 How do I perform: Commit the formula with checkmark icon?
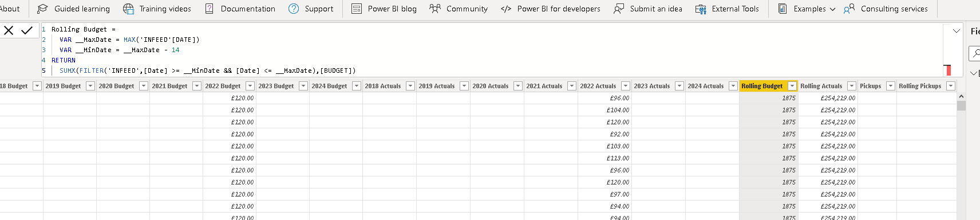pyautogui.click(x=27, y=31)
